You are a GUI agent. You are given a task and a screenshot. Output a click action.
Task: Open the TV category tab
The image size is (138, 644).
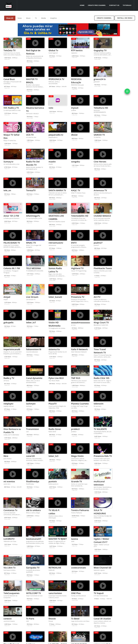coord(36,18)
